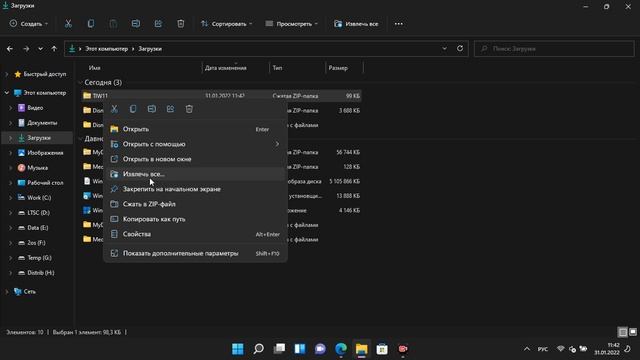Expand the Быстрый доступ tree node
Image resolution: width=640 pixels, height=360 pixels.
6,74
